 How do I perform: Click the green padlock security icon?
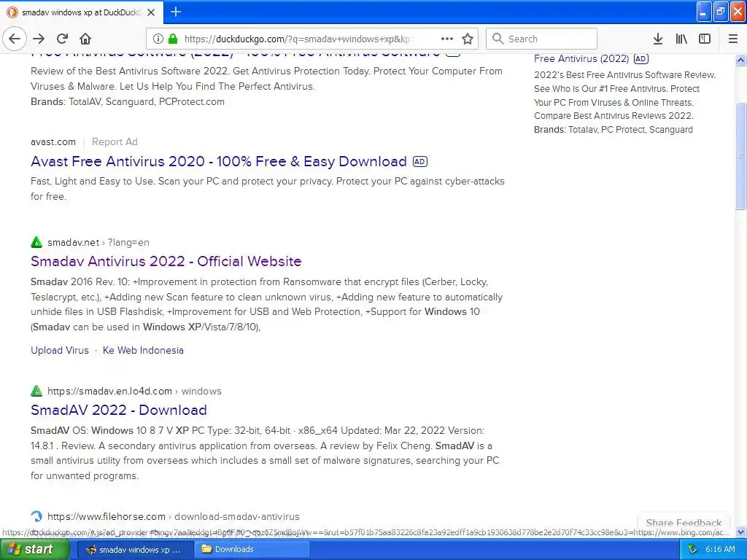[173, 39]
